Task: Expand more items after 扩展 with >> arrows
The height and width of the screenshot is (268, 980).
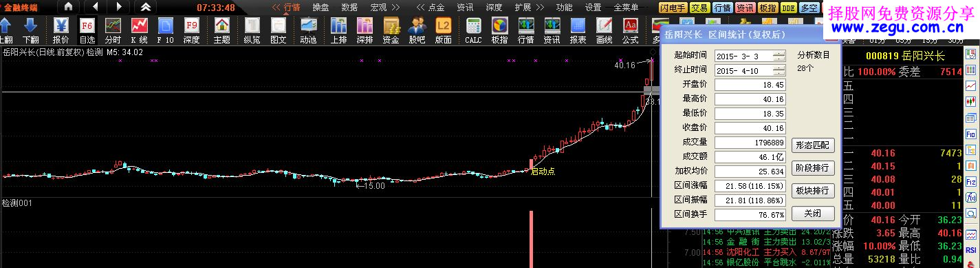Action: (541, 7)
